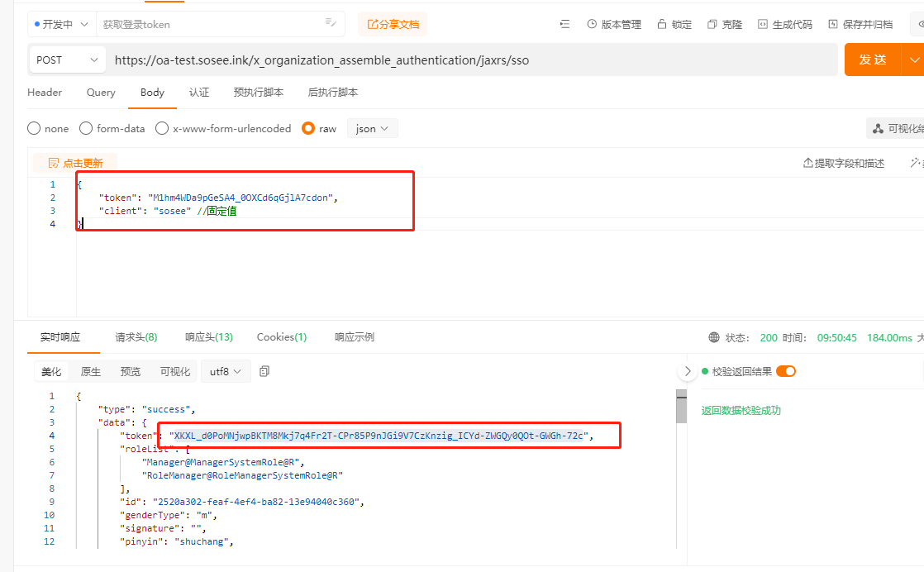Image resolution: width=924 pixels, height=572 pixels.
Task: Switch to the Query tab
Action: 101,93
